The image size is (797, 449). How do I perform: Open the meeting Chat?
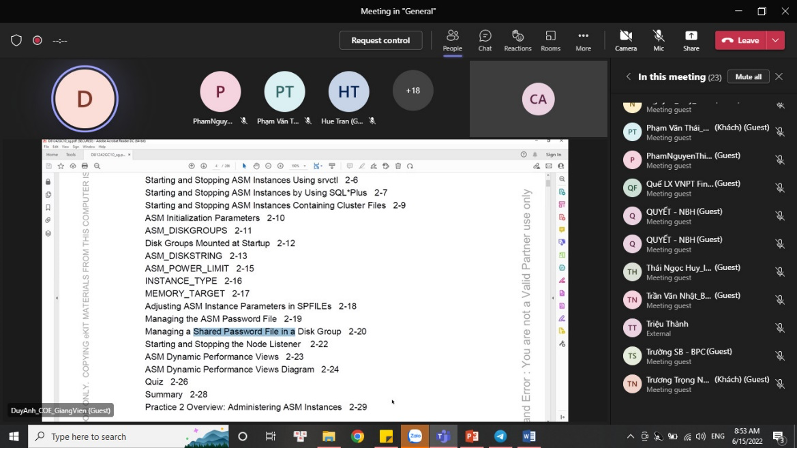tap(485, 40)
